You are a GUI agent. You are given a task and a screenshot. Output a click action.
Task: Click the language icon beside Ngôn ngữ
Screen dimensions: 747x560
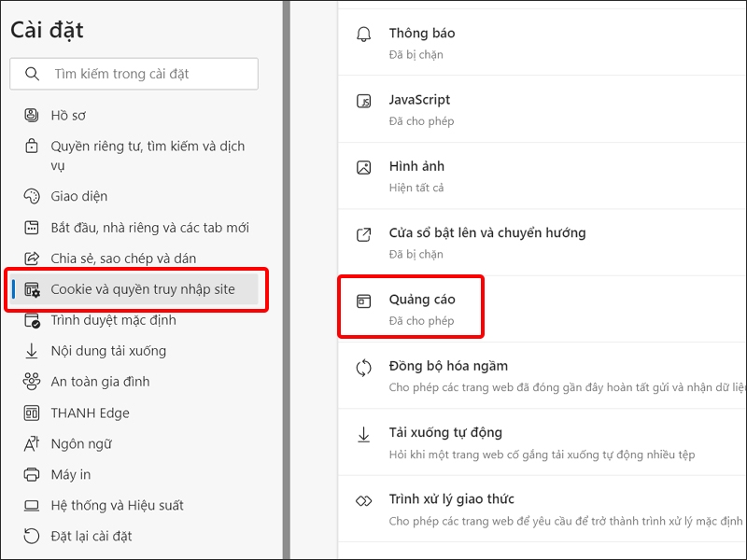point(31,443)
